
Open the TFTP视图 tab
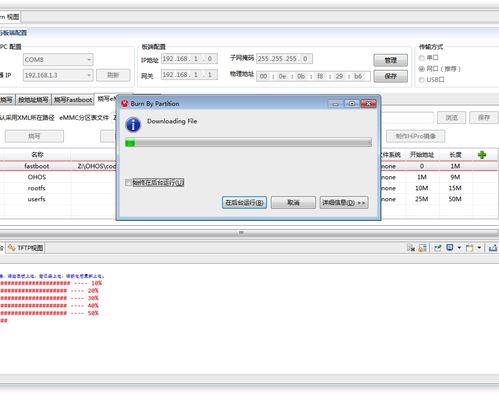click(26, 248)
